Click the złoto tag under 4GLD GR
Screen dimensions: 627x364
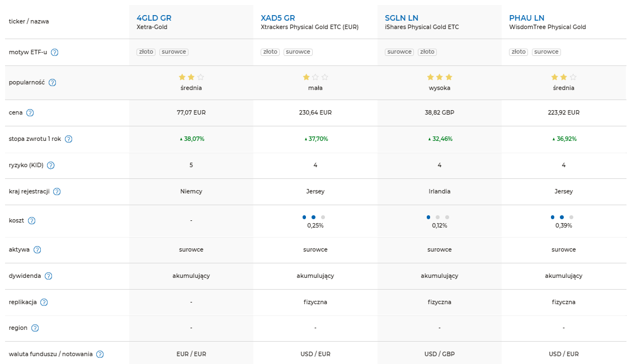point(146,52)
